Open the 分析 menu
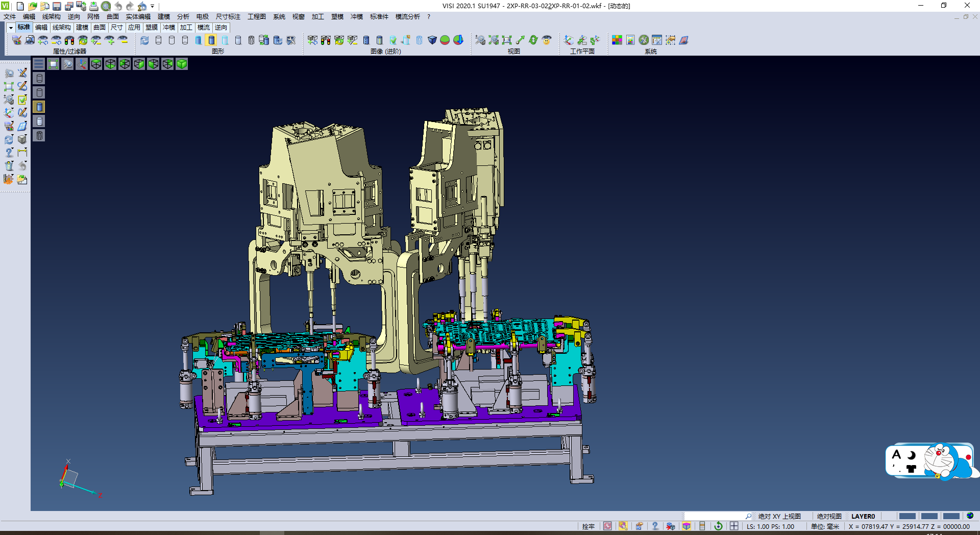Viewport: 980px width, 535px height. pyautogui.click(x=183, y=17)
